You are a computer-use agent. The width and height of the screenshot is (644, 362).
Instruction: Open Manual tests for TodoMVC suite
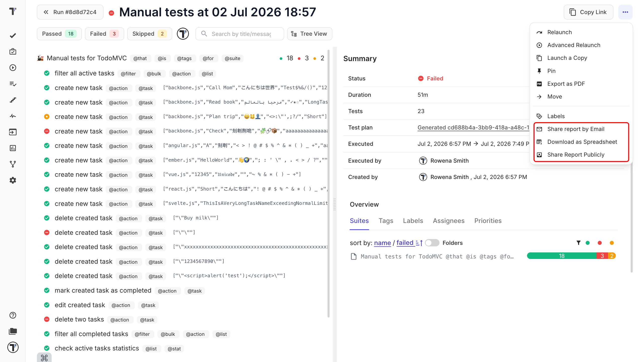click(x=87, y=58)
